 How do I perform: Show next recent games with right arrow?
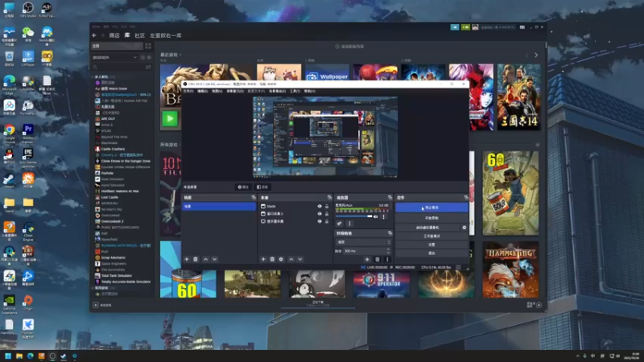pos(536,55)
